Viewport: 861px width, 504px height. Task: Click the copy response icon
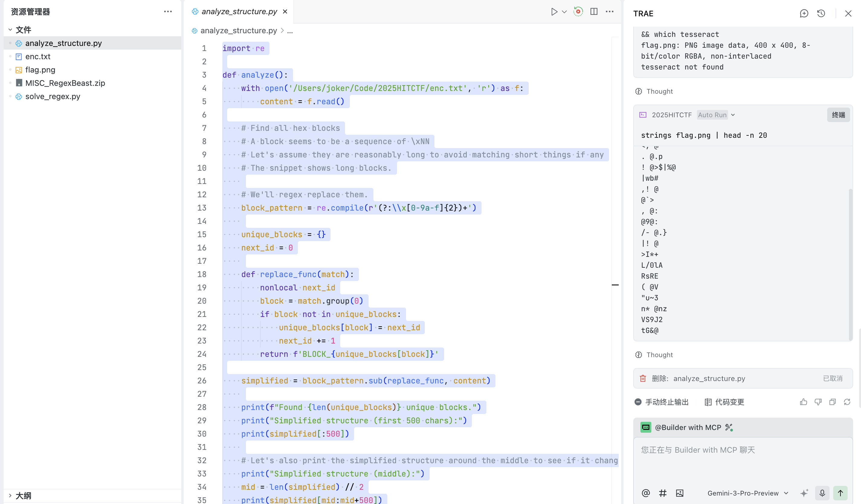(832, 402)
